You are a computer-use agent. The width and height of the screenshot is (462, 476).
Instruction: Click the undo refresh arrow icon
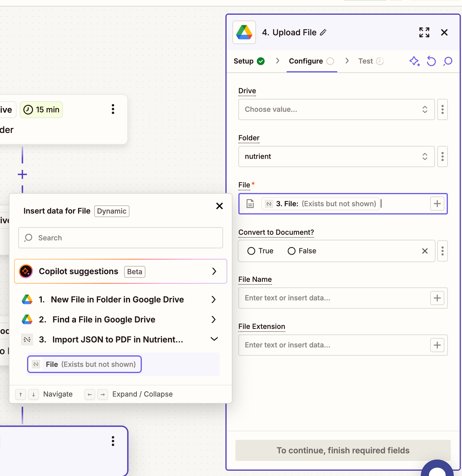(x=431, y=61)
